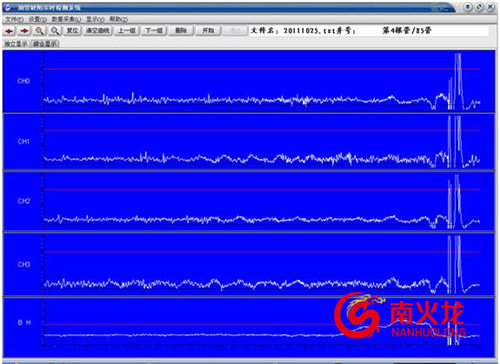
Task: Click the red right arrow toolbar icon
Action: point(24,31)
